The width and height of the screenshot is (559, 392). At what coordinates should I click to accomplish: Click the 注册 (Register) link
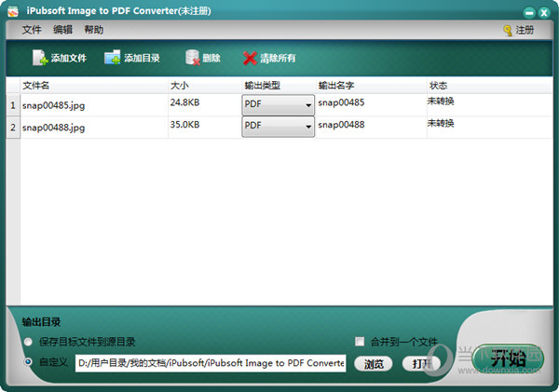tap(525, 31)
